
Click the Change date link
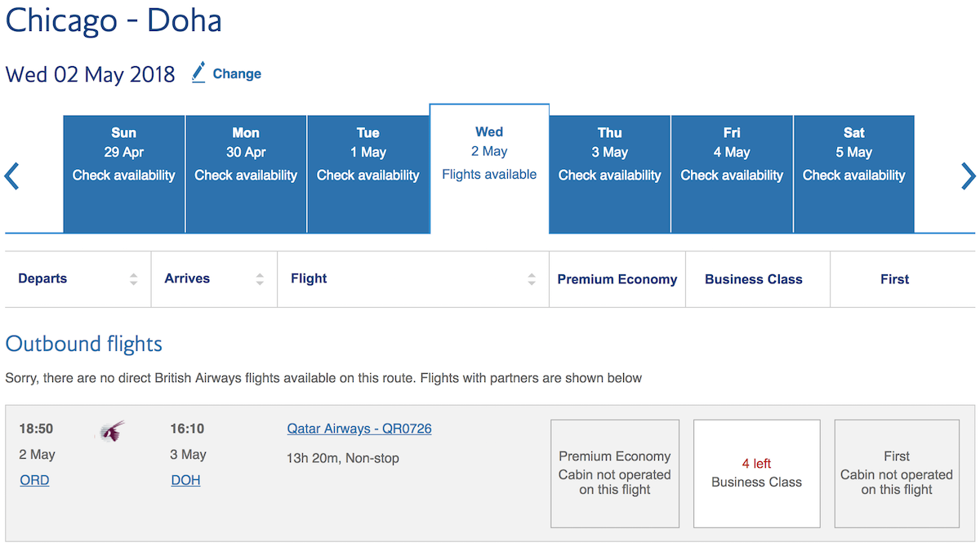click(x=237, y=73)
